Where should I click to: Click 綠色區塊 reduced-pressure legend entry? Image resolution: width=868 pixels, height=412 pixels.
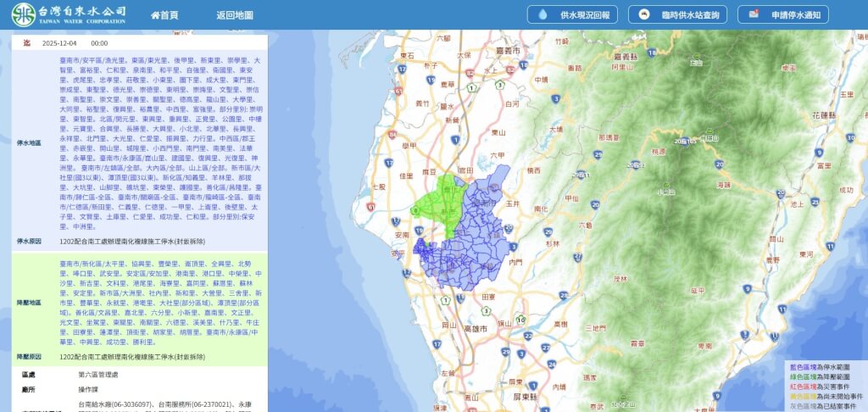(x=825, y=376)
